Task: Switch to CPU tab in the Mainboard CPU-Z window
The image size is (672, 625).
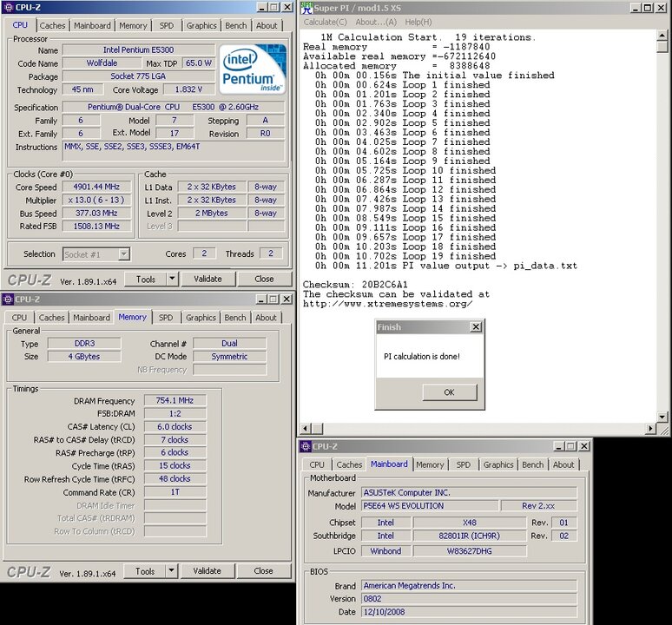Action: (x=317, y=464)
